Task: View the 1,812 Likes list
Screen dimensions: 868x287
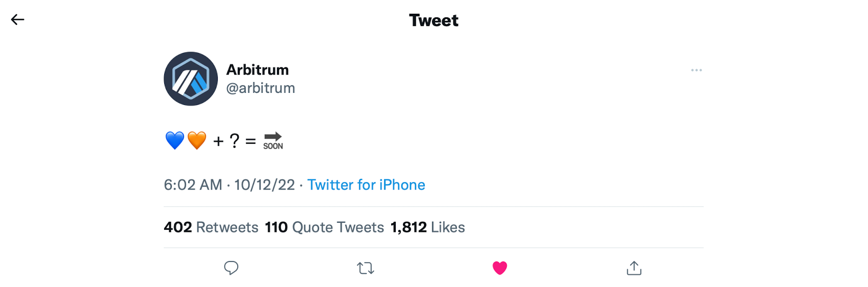Action: [427, 227]
